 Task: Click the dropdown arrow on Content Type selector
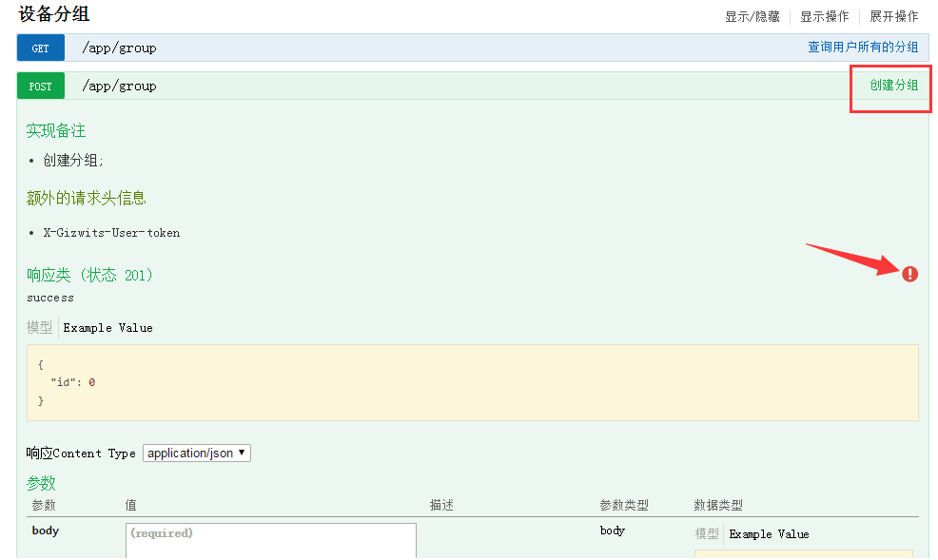click(243, 453)
